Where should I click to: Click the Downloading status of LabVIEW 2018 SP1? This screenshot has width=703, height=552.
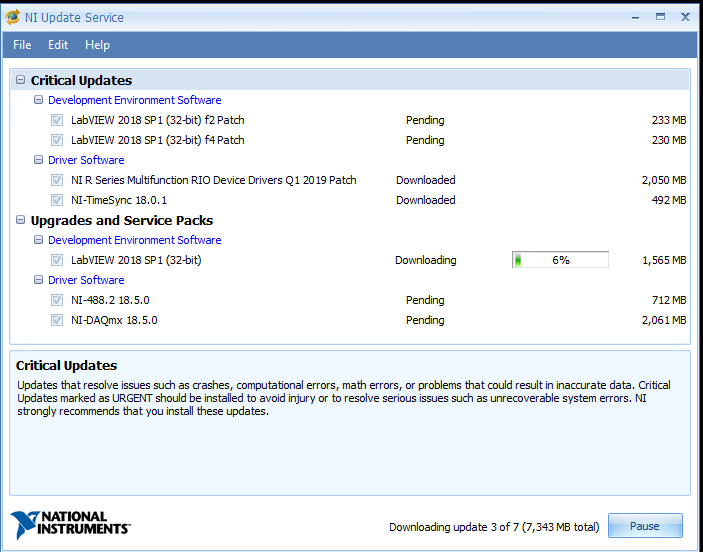tap(425, 260)
